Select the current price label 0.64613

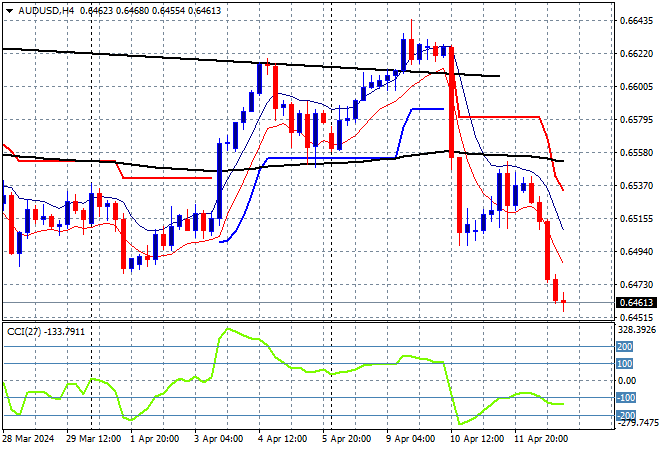pos(636,303)
